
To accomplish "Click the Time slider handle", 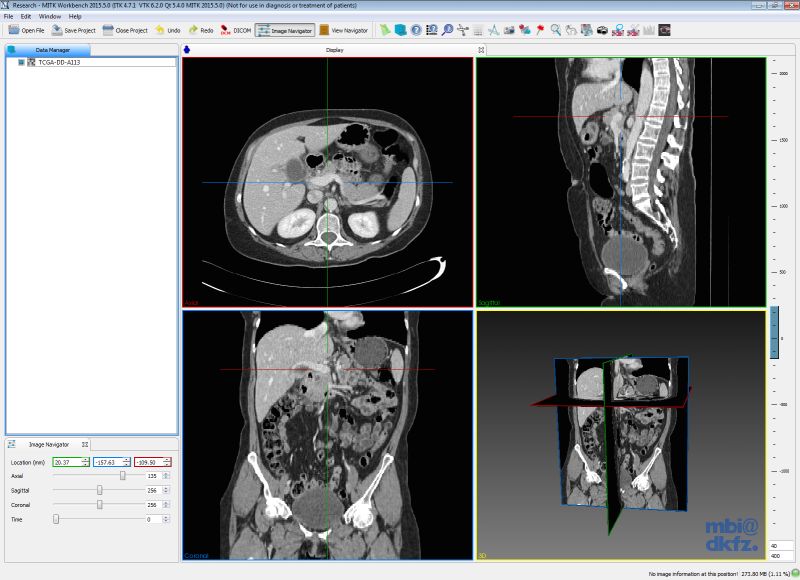I will click(x=56, y=519).
